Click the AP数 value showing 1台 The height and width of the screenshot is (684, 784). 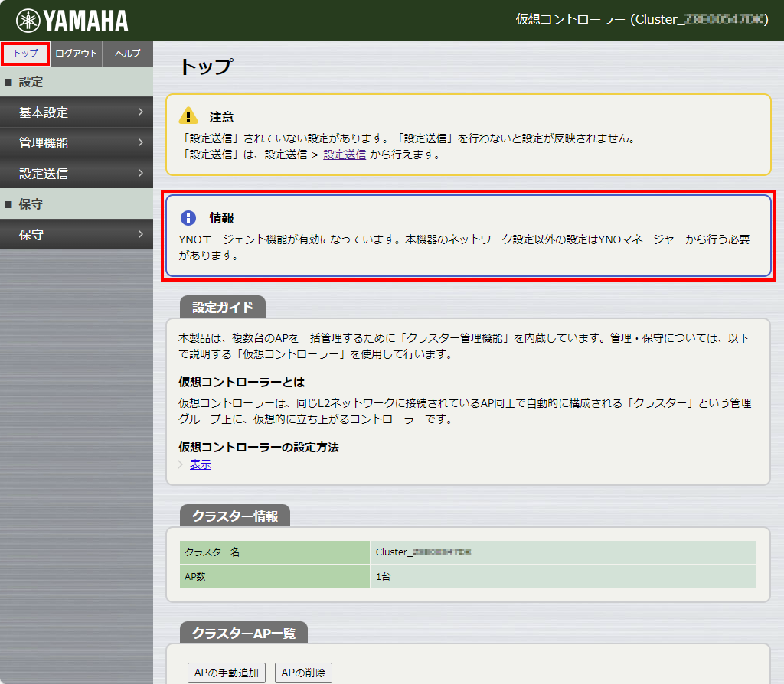(x=563, y=576)
